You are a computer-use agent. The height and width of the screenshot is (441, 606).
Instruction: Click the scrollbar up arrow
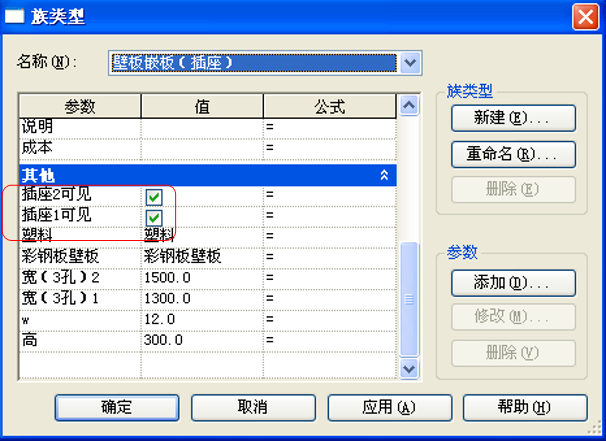pos(409,105)
